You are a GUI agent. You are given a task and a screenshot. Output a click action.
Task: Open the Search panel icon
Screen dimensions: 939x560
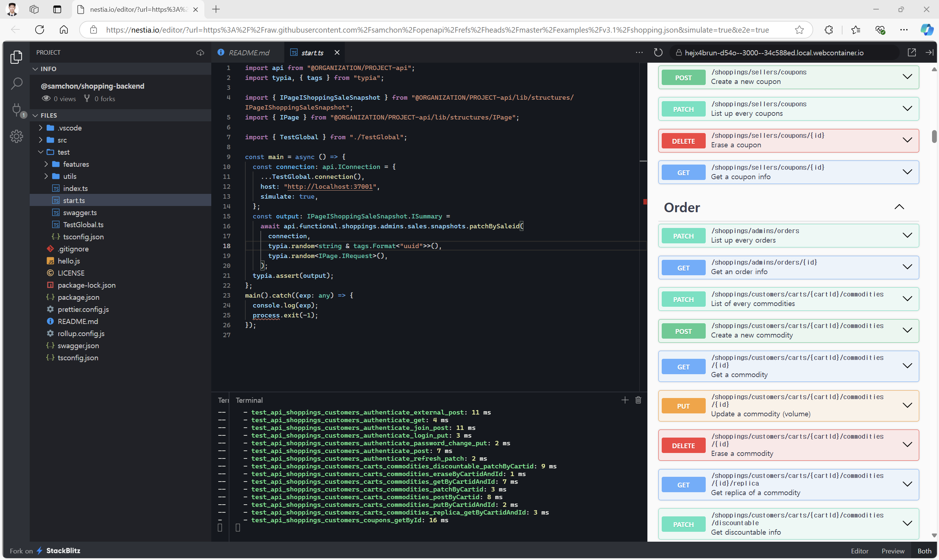coord(16,84)
